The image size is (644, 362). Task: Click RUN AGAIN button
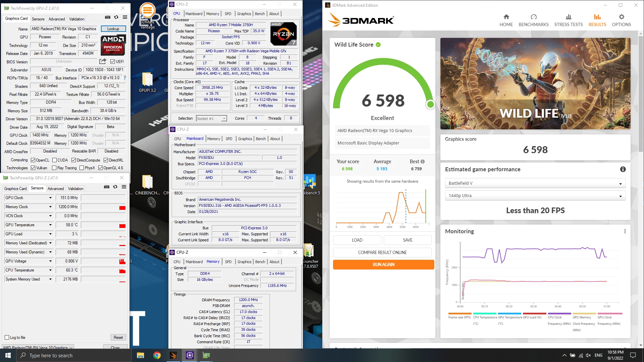[x=383, y=265]
